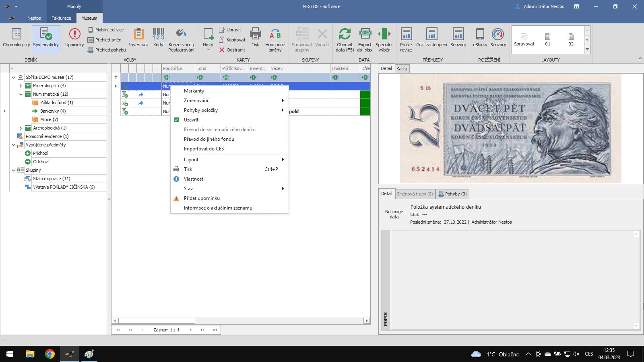The image size is (644, 362).
Task: Open Google Chrome from taskbar
Action: click(50, 354)
